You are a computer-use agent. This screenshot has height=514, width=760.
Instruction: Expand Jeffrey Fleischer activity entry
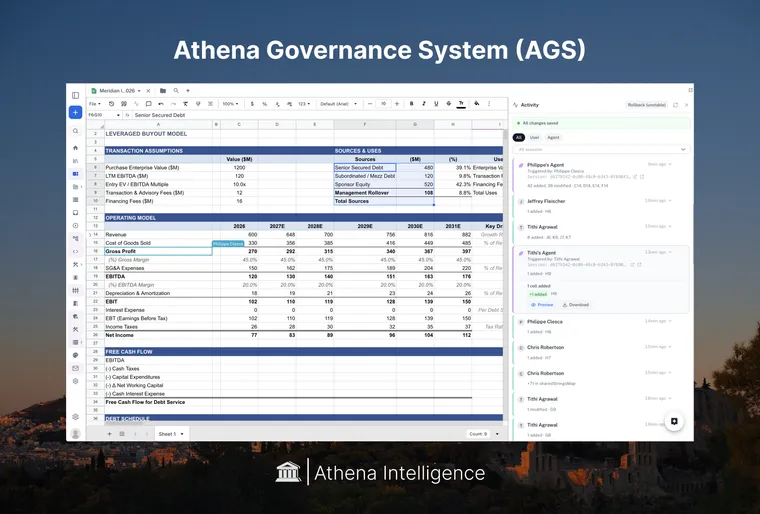point(670,200)
